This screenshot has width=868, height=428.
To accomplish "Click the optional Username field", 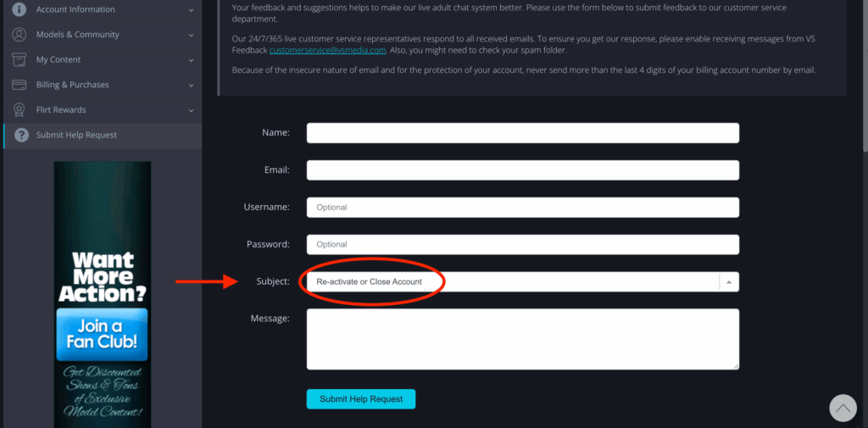I will 522,208.
